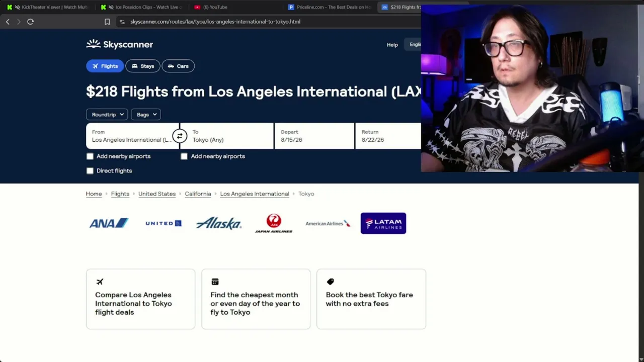The height and width of the screenshot is (362, 644).
Task: Open the Help link
Action: (x=392, y=45)
